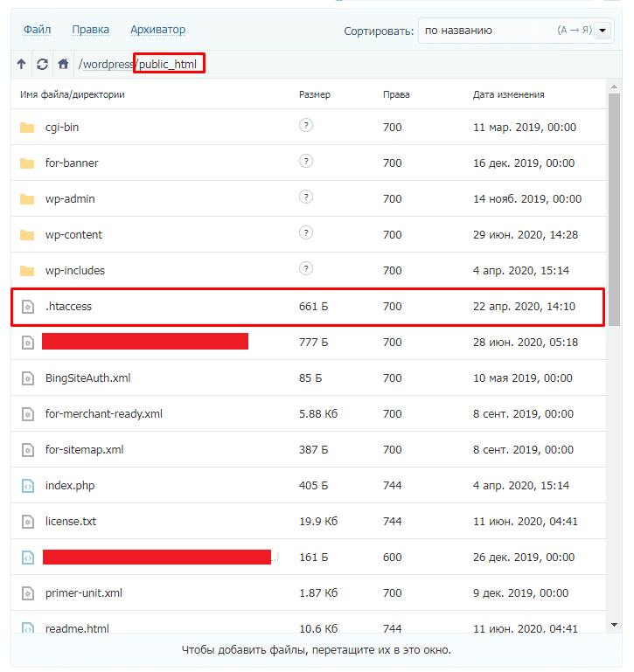634x672 pixels.
Task: Go up one directory level arrow
Action: pyautogui.click(x=22, y=65)
